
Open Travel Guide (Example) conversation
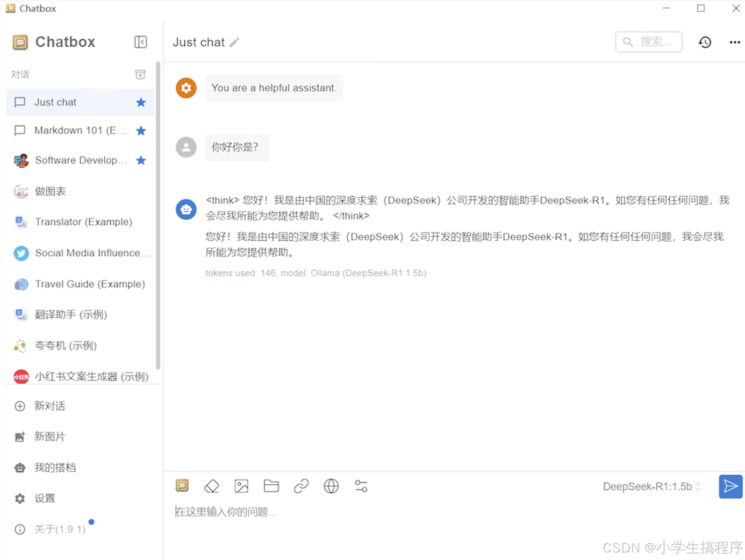tap(80, 284)
